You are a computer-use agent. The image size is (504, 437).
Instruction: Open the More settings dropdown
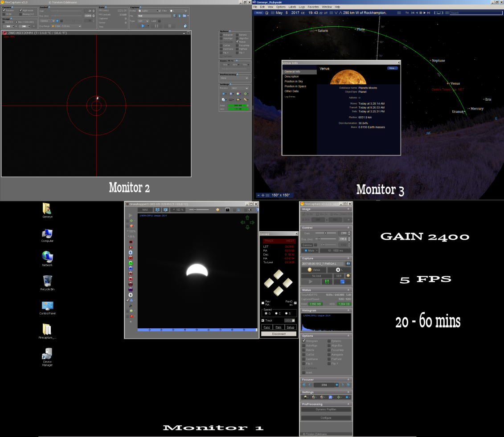(310, 251)
